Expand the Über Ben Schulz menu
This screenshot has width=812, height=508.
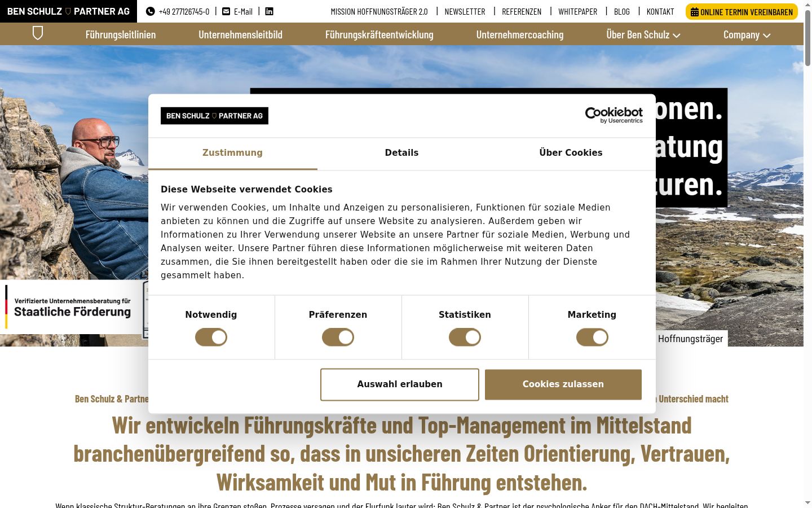pos(643,34)
